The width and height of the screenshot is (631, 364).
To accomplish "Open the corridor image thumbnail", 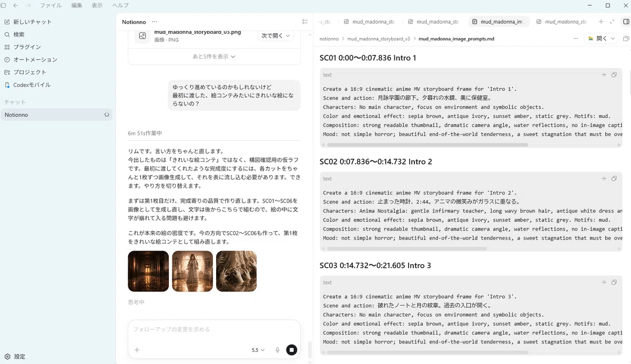I will (148, 271).
